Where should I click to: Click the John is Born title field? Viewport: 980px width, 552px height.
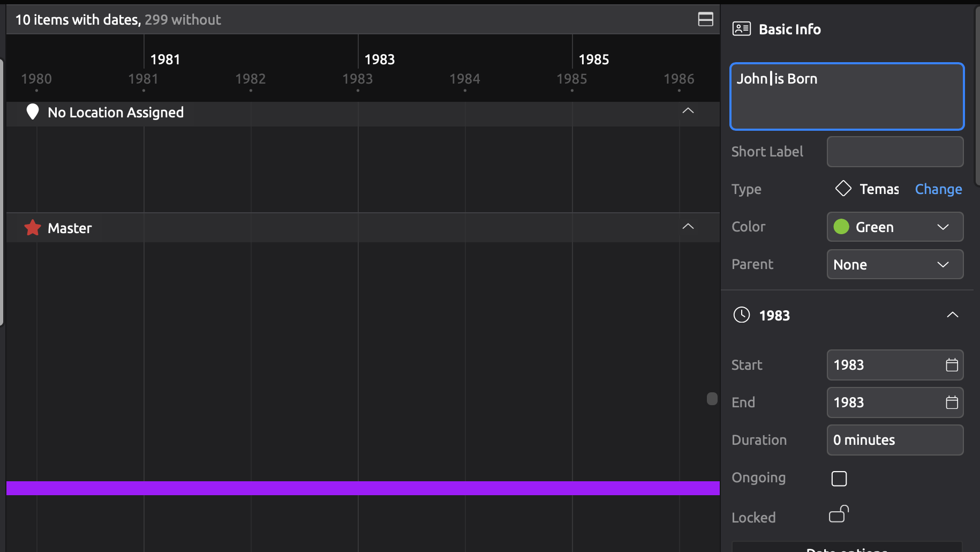847,96
